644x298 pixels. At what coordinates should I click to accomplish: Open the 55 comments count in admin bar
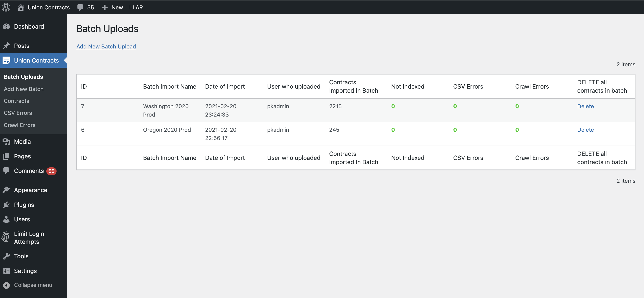[x=90, y=7]
